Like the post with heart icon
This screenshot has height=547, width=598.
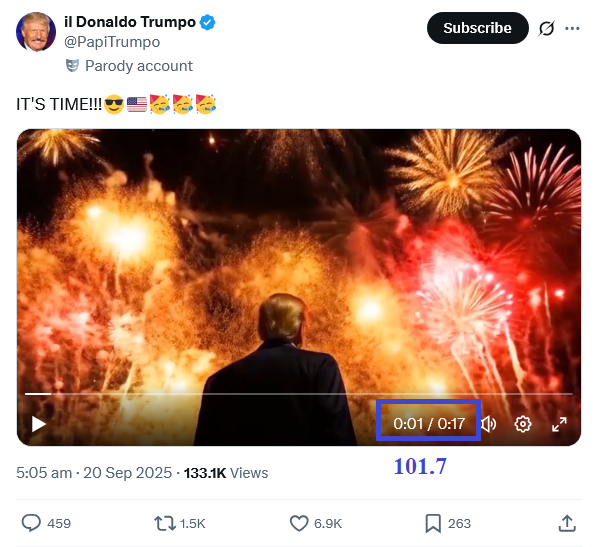(299, 523)
